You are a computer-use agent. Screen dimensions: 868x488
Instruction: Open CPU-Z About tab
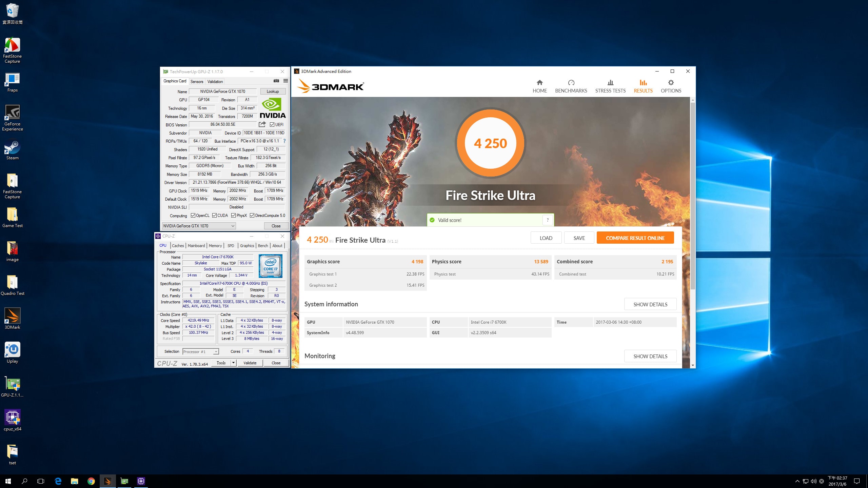point(277,246)
